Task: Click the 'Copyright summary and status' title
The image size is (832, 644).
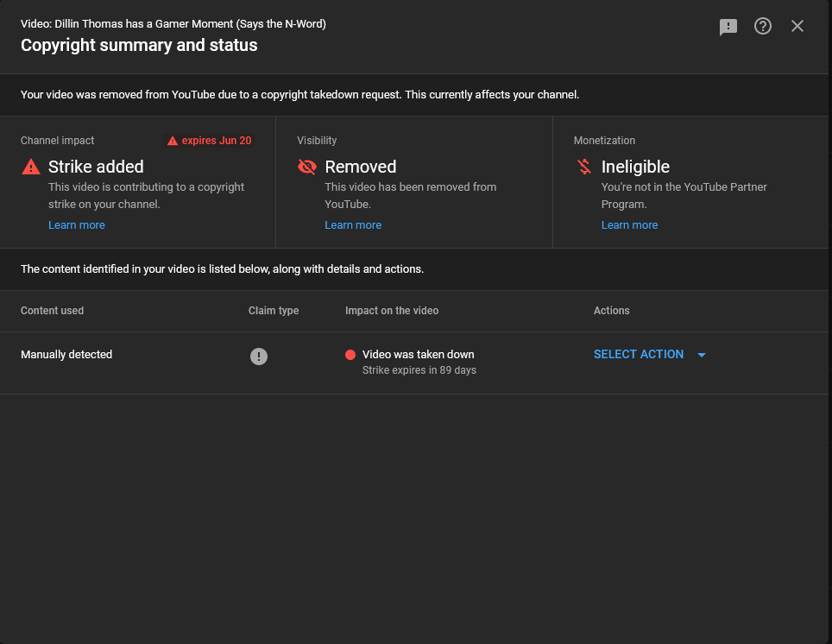Action: point(139,45)
